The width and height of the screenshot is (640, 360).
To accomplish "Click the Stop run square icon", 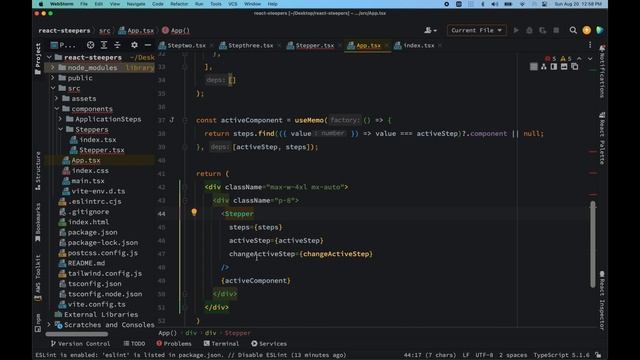I will pyautogui.click(x=556, y=30).
